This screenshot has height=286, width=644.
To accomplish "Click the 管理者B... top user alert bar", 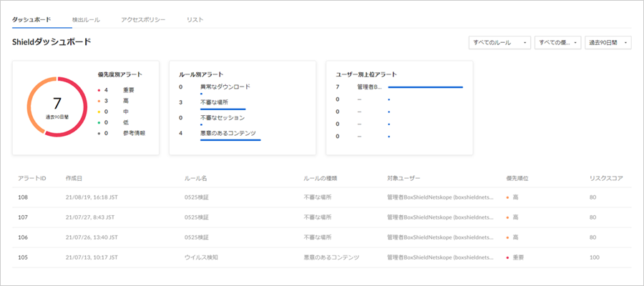I will 425,87.
